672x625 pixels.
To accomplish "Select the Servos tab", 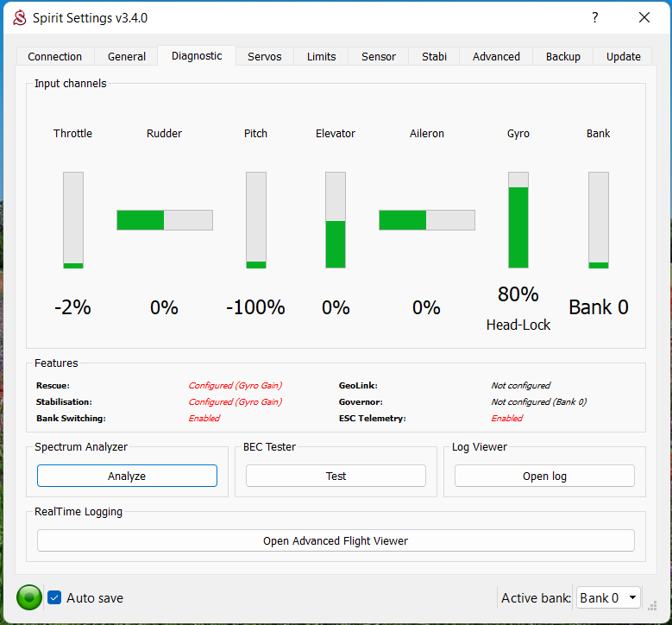I will (265, 57).
